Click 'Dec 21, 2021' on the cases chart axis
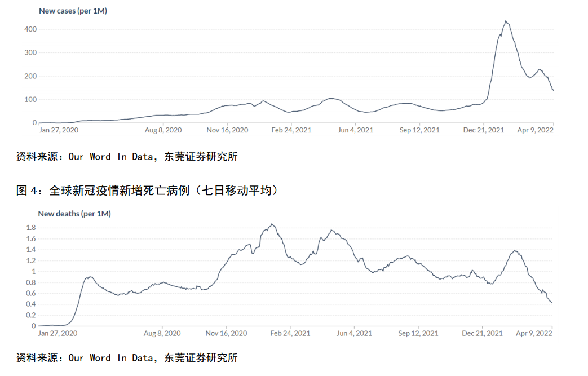Screen dimensions: 588x376 [483, 130]
